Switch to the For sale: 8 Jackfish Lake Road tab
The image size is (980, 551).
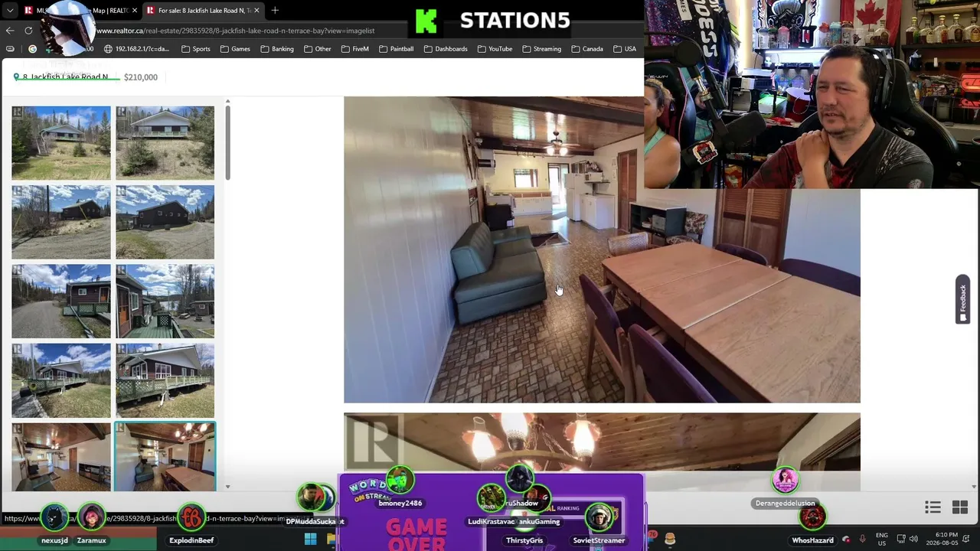(x=202, y=10)
